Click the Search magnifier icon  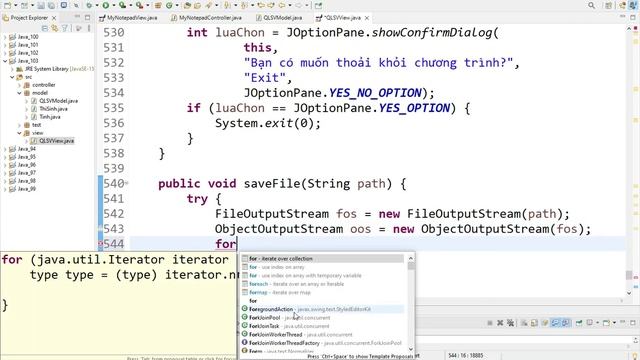point(591,5)
